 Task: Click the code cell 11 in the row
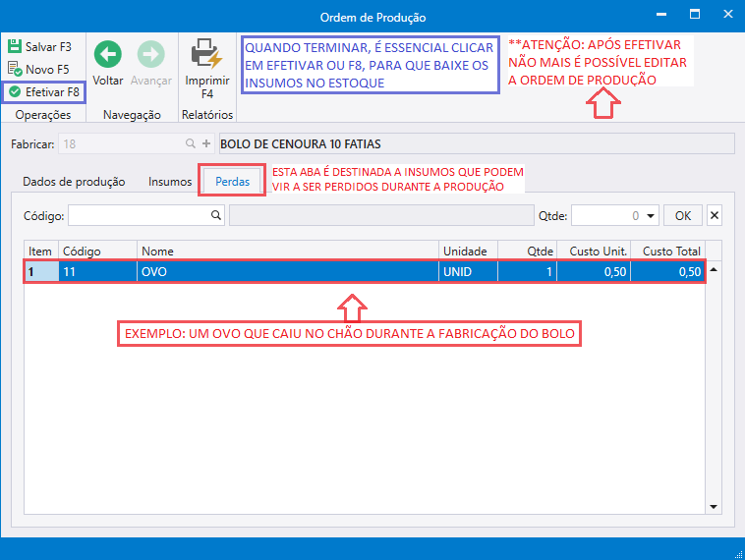click(x=98, y=272)
